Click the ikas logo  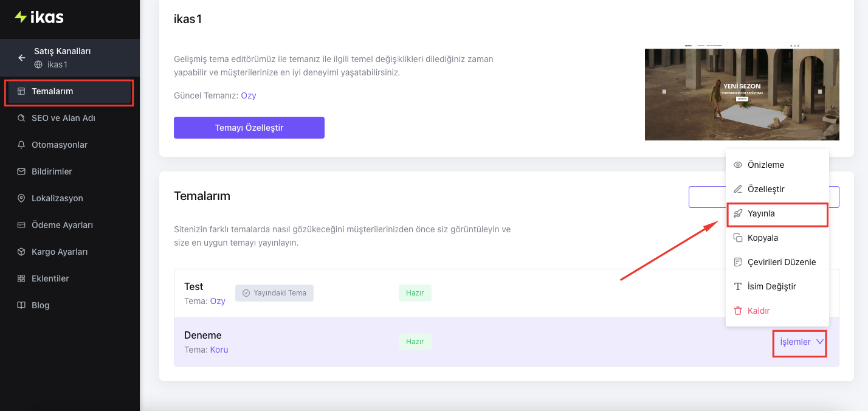click(x=39, y=17)
